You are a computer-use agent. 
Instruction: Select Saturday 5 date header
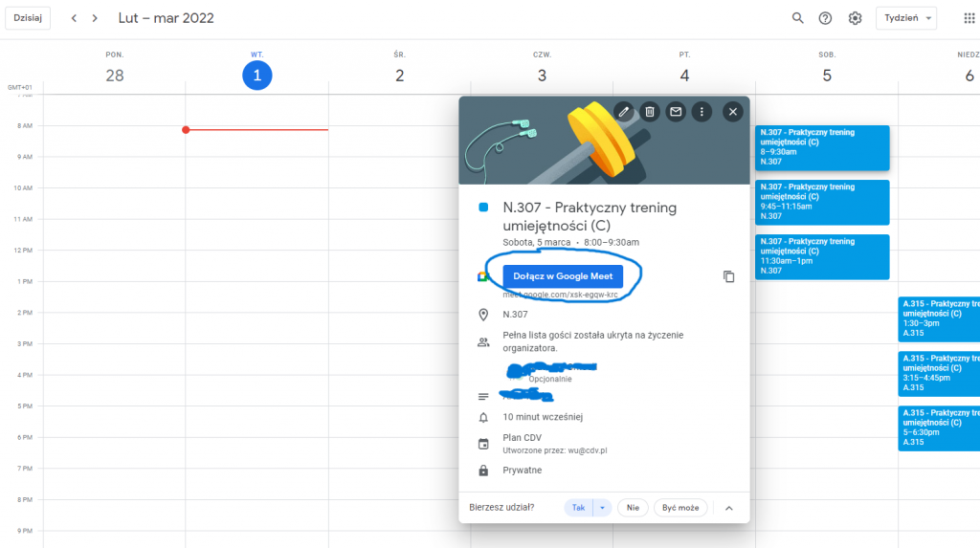[827, 75]
